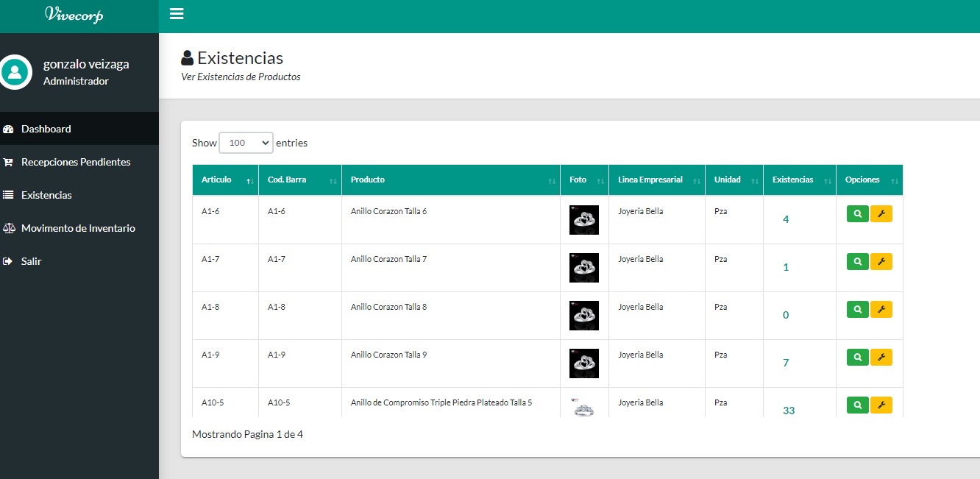This screenshot has width=980, height=479.
Task: Sort table by Producto column header
Action: point(450,180)
